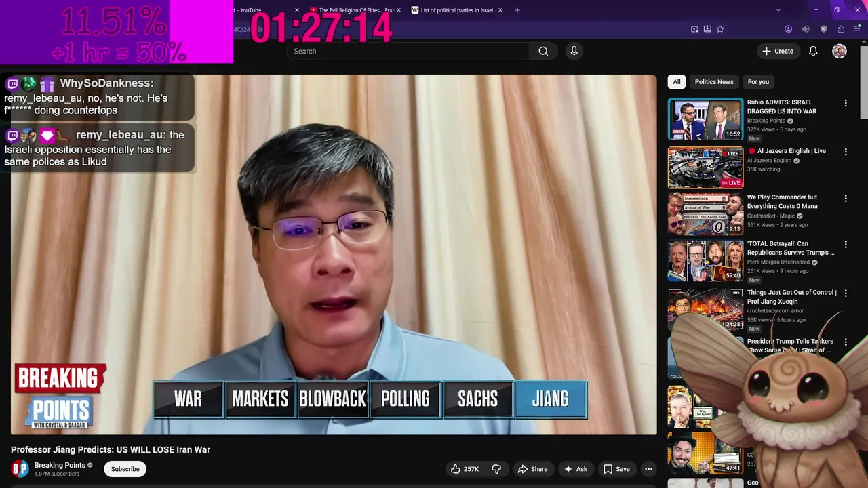Open a new browser tab
Viewport: 868px width, 488px height.
point(517,10)
